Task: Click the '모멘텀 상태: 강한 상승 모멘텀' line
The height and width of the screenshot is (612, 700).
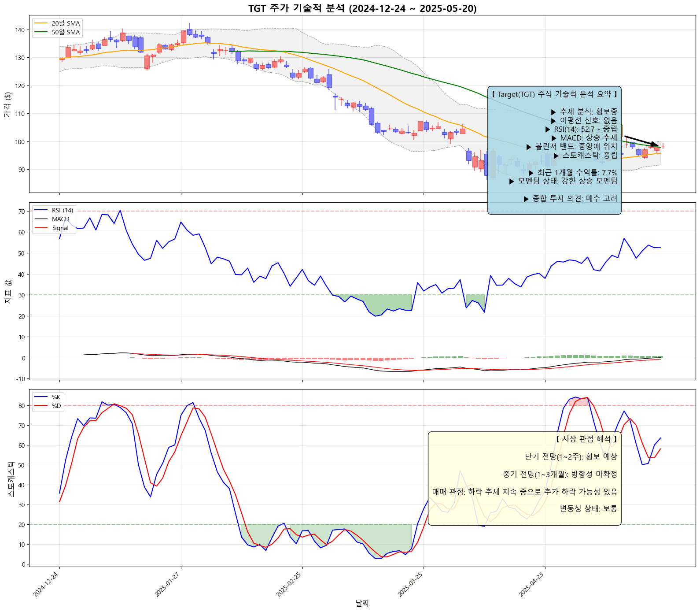Action: point(563,181)
